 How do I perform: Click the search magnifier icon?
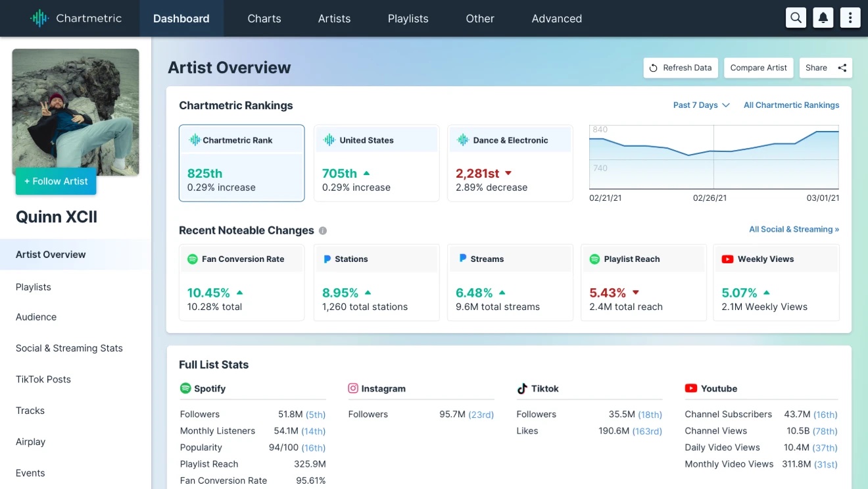[796, 18]
